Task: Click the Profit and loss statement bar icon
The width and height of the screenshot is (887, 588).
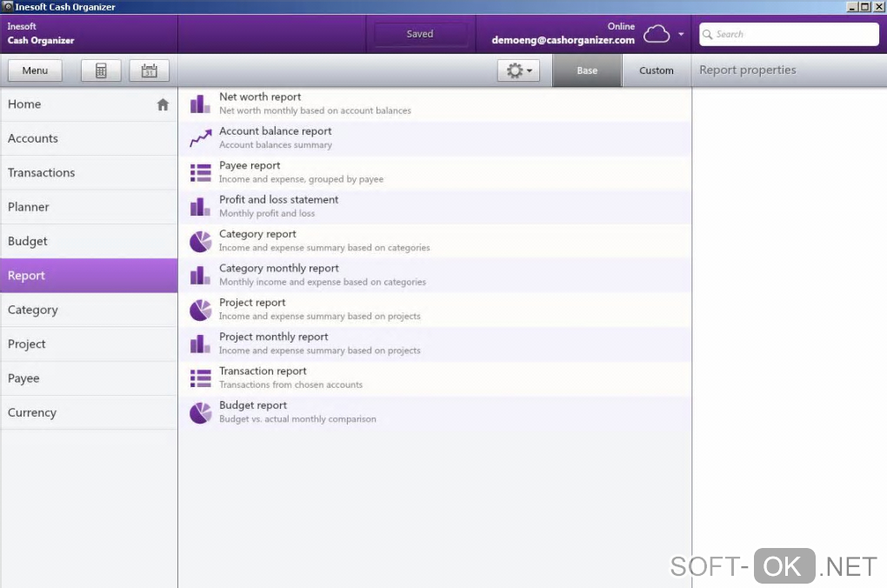Action: click(200, 206)
